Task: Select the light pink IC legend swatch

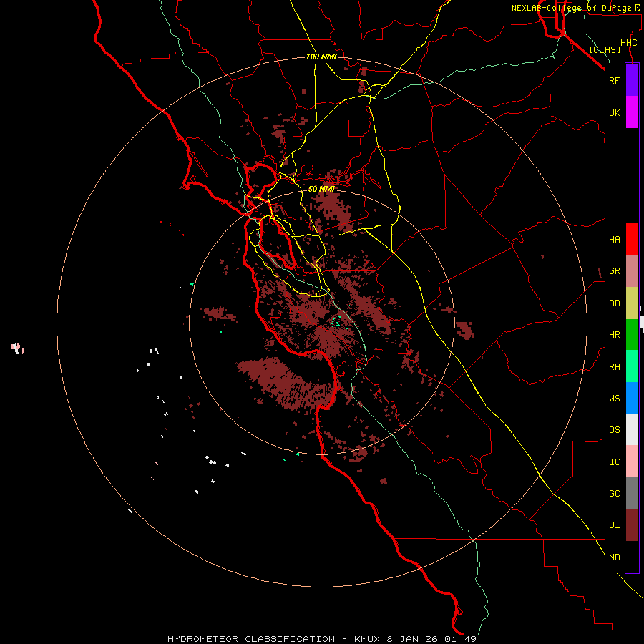Action: click(x=632, y=462)
